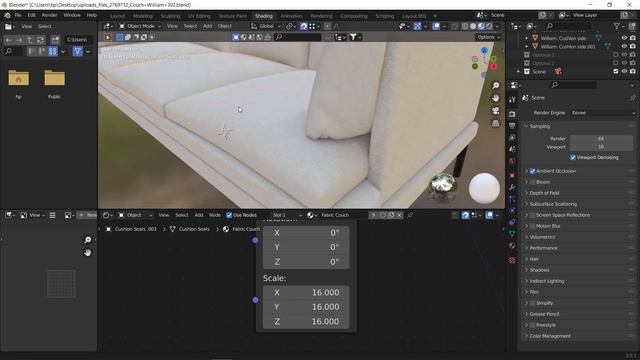This screenshot has width=640, height=360.
Task: Open Modifiers wrench properties tab
Action: pyautogui.click(x=512, y=187)
